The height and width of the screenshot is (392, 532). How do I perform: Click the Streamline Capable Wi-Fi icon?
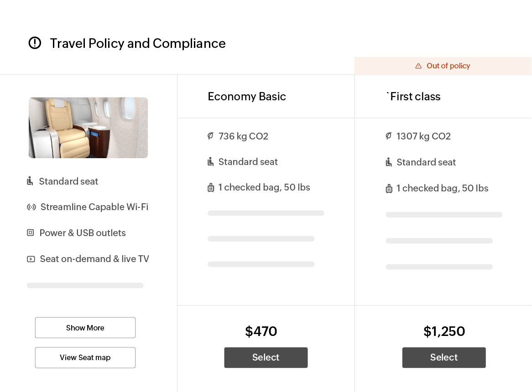[x=31, y=207]
